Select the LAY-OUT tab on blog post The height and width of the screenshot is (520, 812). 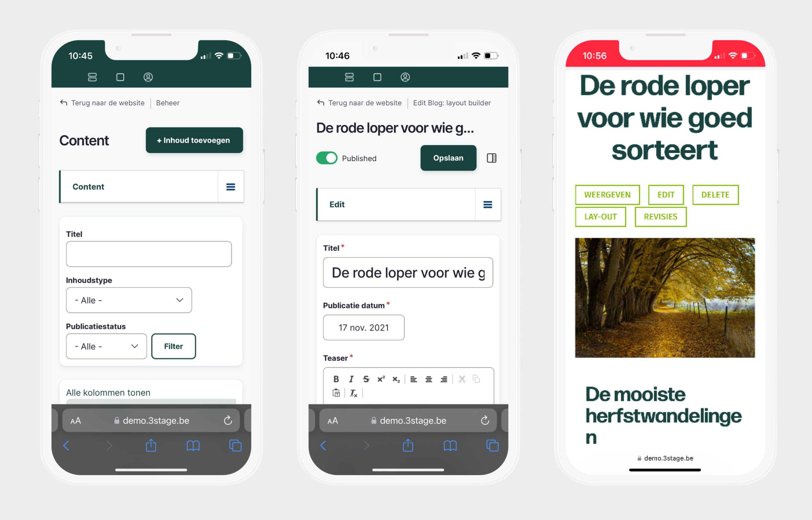pos(600,216)
